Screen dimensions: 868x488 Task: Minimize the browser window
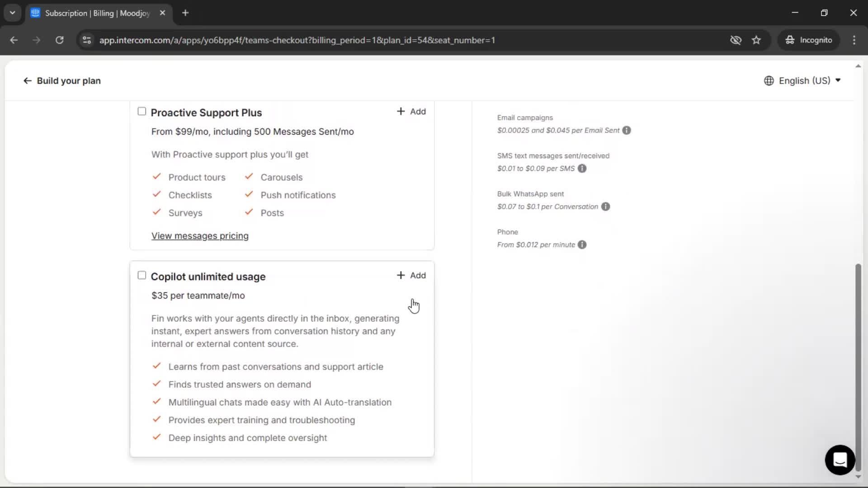(x=795, y=13)
